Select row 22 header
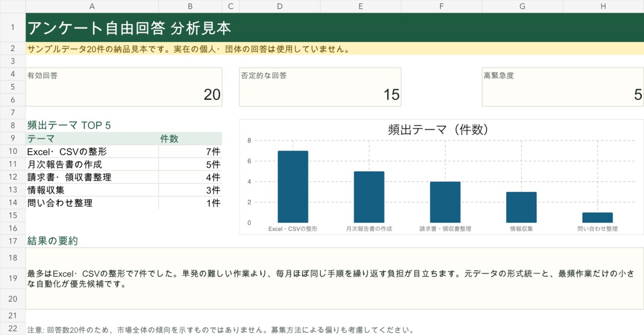This screenshot has height=335, width=644. 13,329
